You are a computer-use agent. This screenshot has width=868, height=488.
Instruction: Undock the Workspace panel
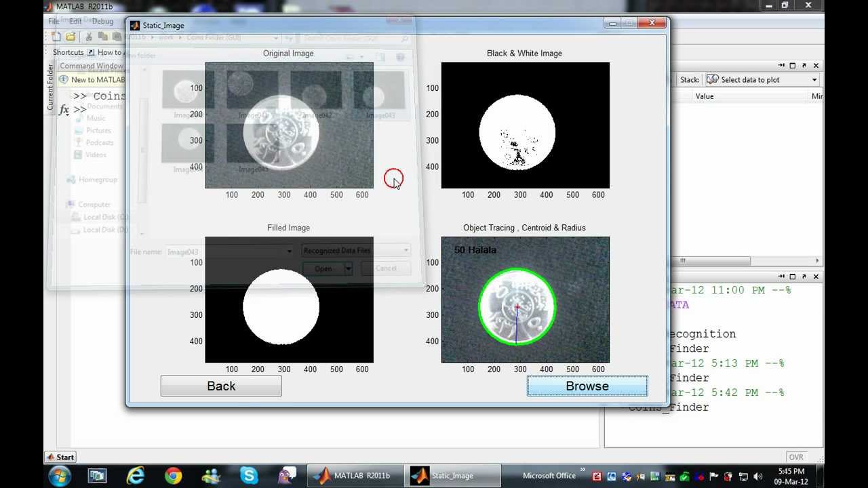click(804, 66)
